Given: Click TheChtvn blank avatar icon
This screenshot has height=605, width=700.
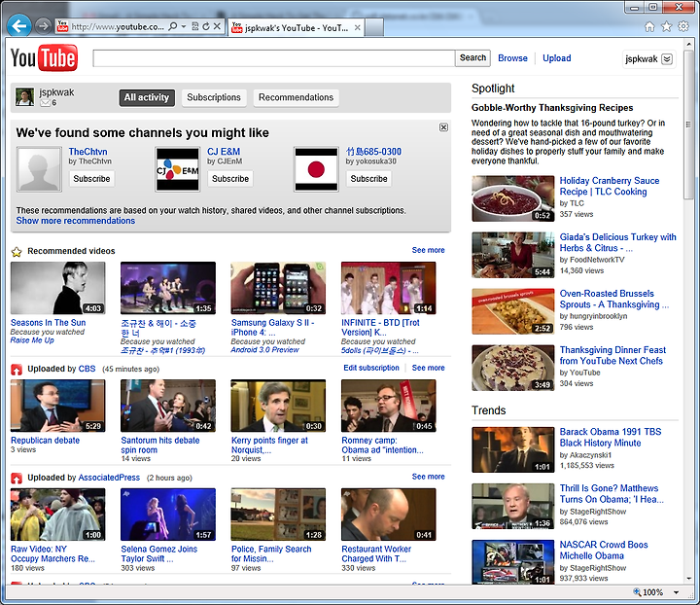Looking at the screenshot, I should click(39, 169).
